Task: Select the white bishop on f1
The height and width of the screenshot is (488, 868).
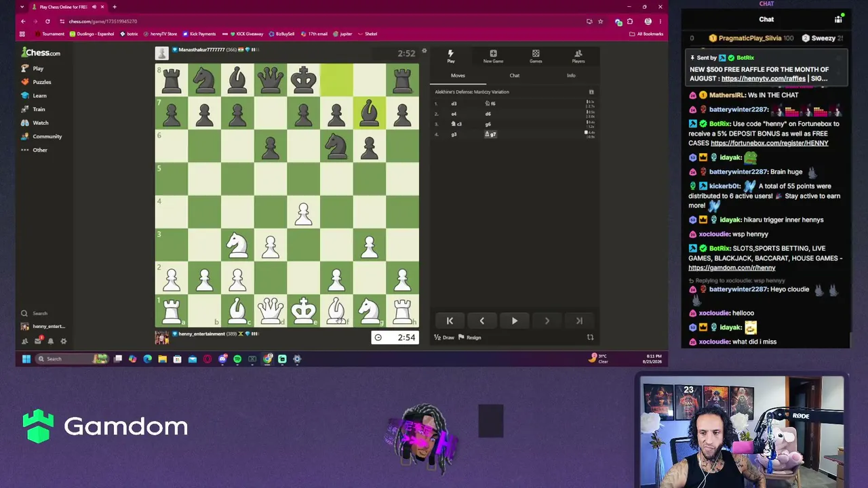Action: 336,310
